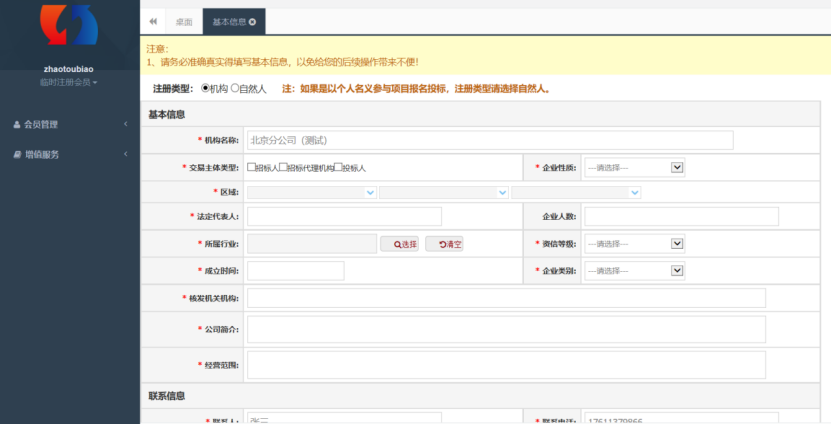Click the 增值服务 book icon in sidebar
Image resolution: width=831 pixels, height=425 pixels.
16,155
